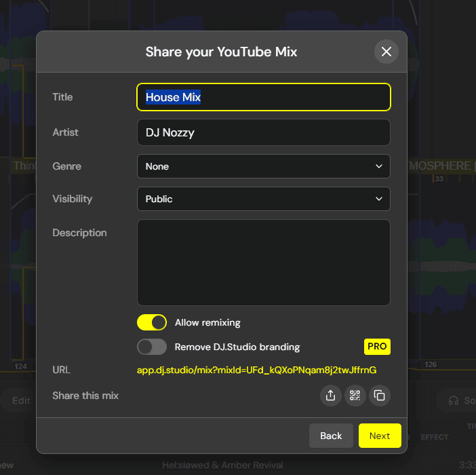Show the QR code for this mix

click(355, 396)
